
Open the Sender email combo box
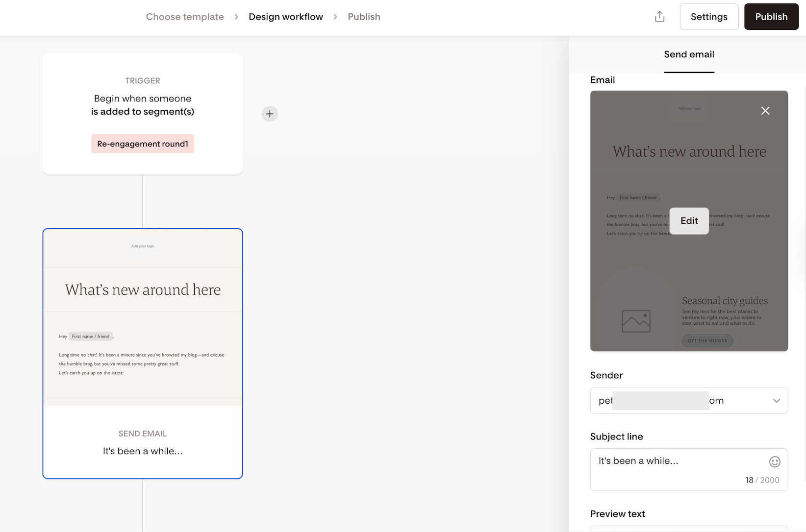(x=681, y=401)
